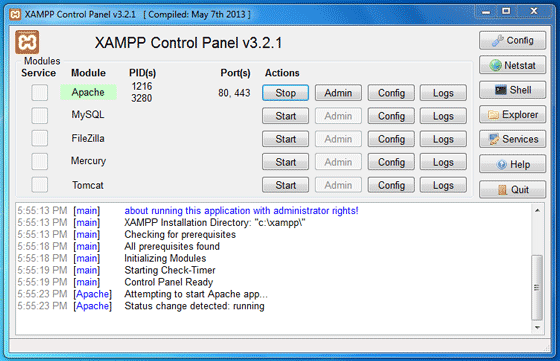Open the Services button

(x=512, y=139)
